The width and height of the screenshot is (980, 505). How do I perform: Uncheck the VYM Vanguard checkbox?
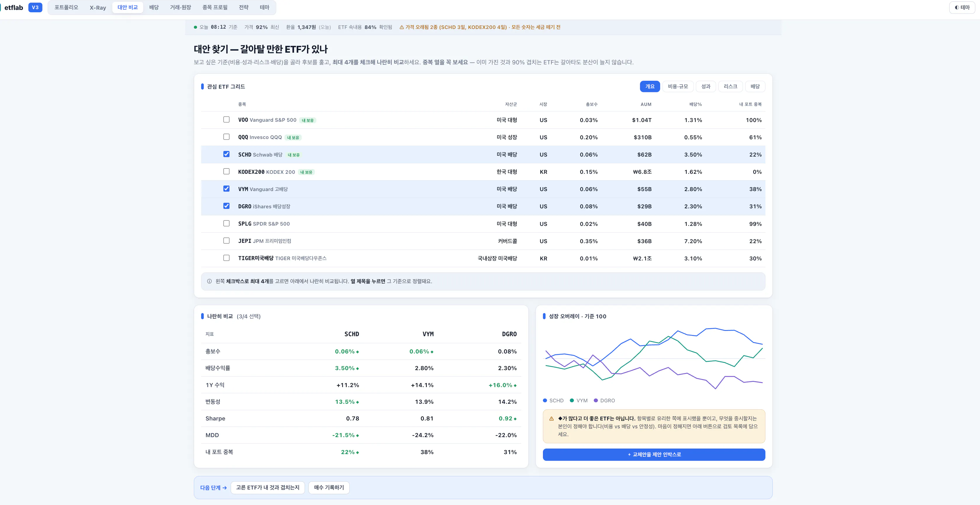(226, 188)
